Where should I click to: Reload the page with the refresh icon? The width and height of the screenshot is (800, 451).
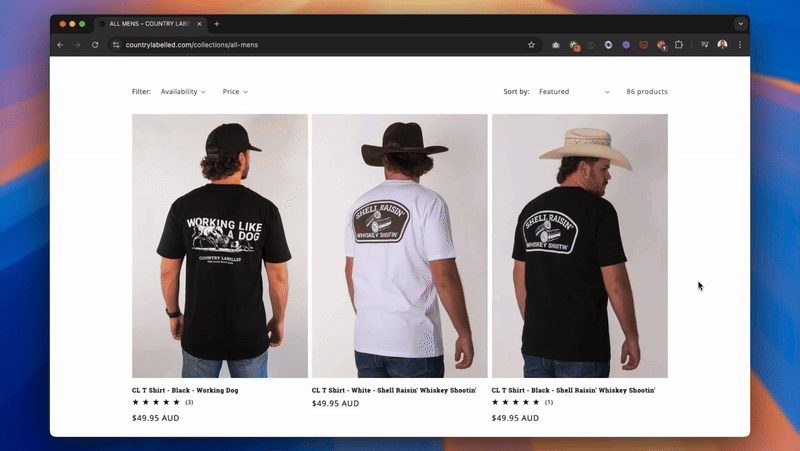[95, 45]
